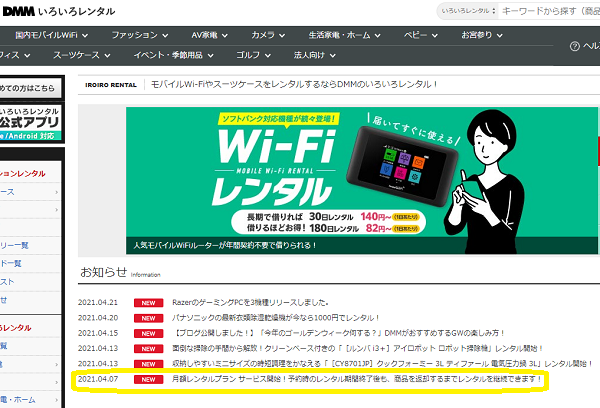This screenshot has height=408, width=600.
Task: Expand ベビー menu
Action: (421, 35)
